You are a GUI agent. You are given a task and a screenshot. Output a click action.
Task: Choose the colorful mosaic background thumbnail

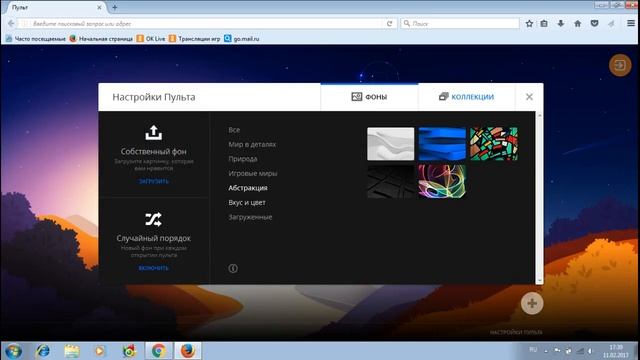494,144
